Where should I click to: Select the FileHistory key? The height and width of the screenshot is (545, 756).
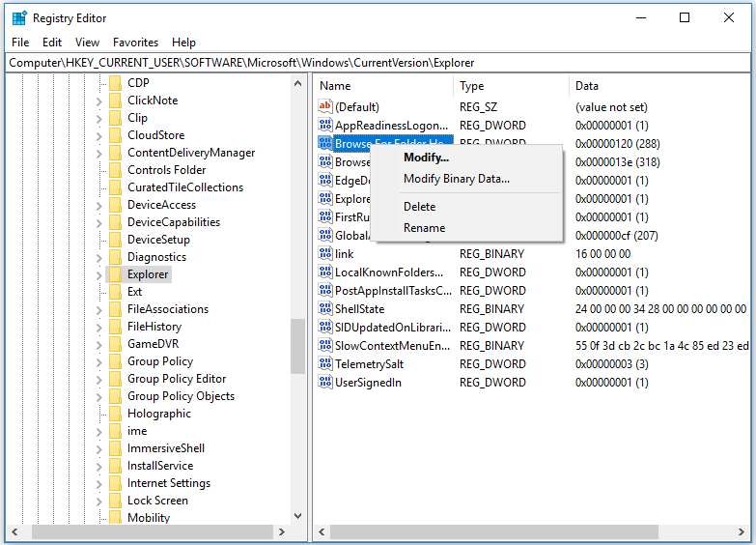tap(154, 327)
